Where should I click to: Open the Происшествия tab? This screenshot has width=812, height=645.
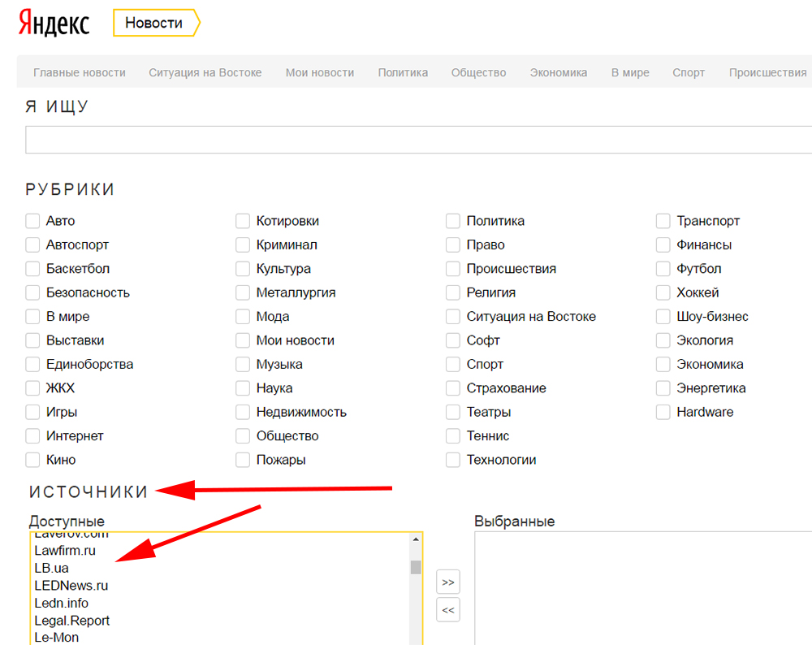(767, 72)
